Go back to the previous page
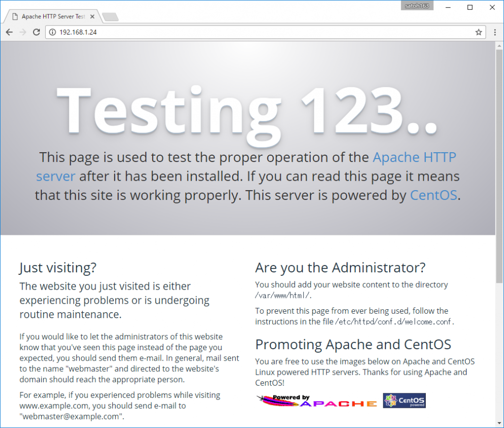 coord(9,32)
